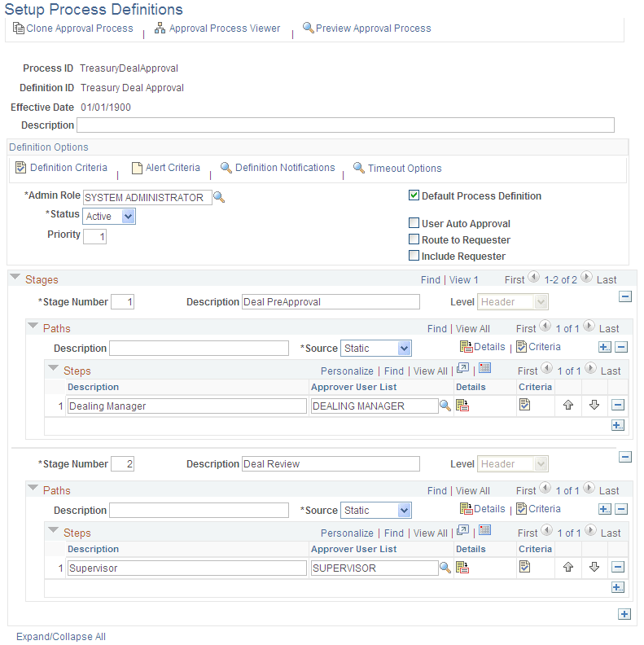644x645 pixels.
Task: Delete stage 2 Deal Review
Action: click(x=625, y=457)
